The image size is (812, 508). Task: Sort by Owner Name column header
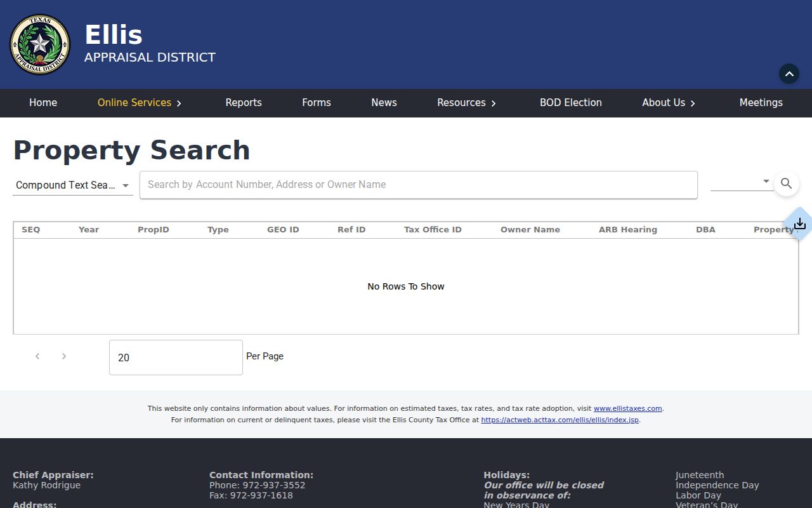pos(530,230)
